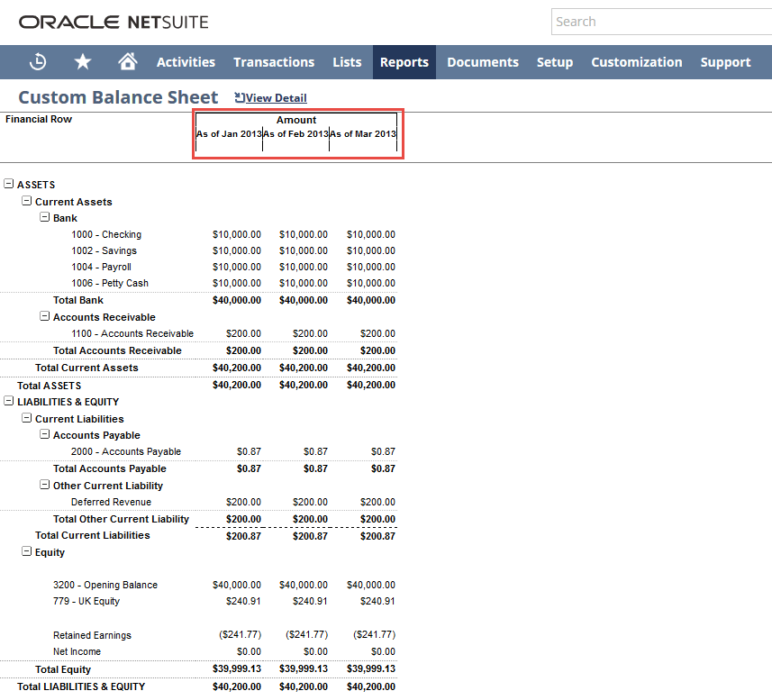Viewport: 772px width, 700px height.
Task: Click 3200 - Opening Balance row label
Action: [x=105, y=585]
